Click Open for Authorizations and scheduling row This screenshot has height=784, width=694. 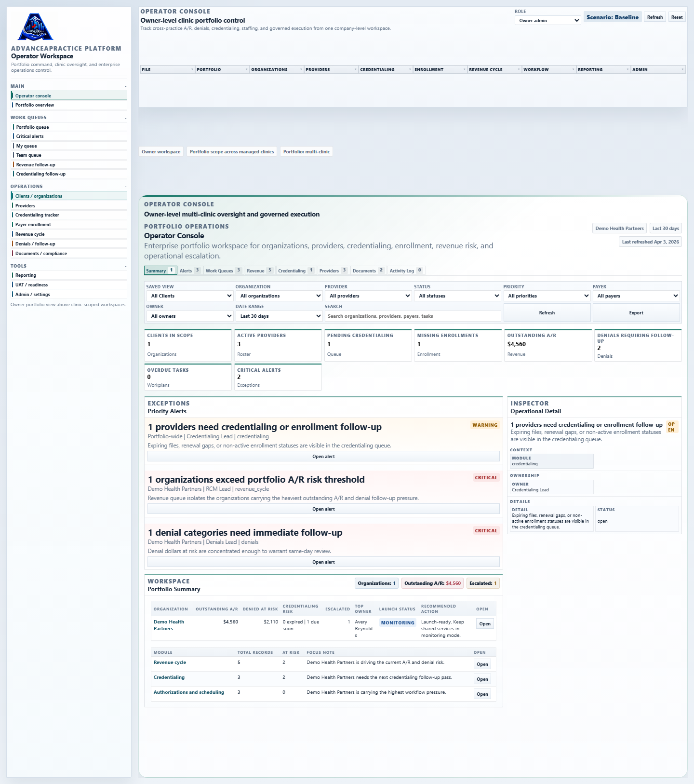coord(482,694)
